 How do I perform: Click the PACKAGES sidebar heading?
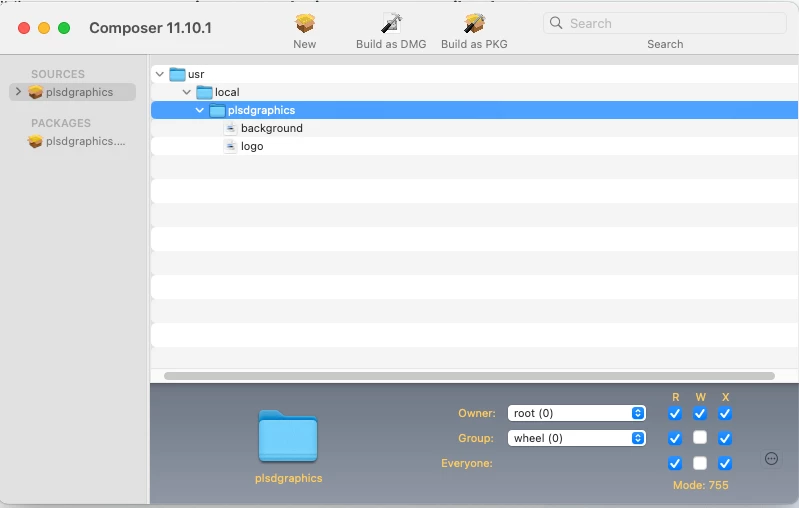click(x=61, y=123)
